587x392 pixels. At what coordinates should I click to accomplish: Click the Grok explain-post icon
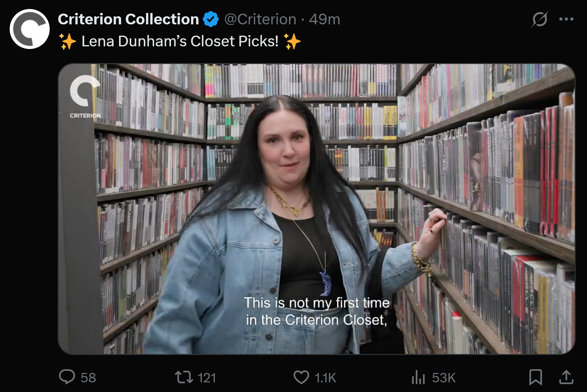pos(540,19)
